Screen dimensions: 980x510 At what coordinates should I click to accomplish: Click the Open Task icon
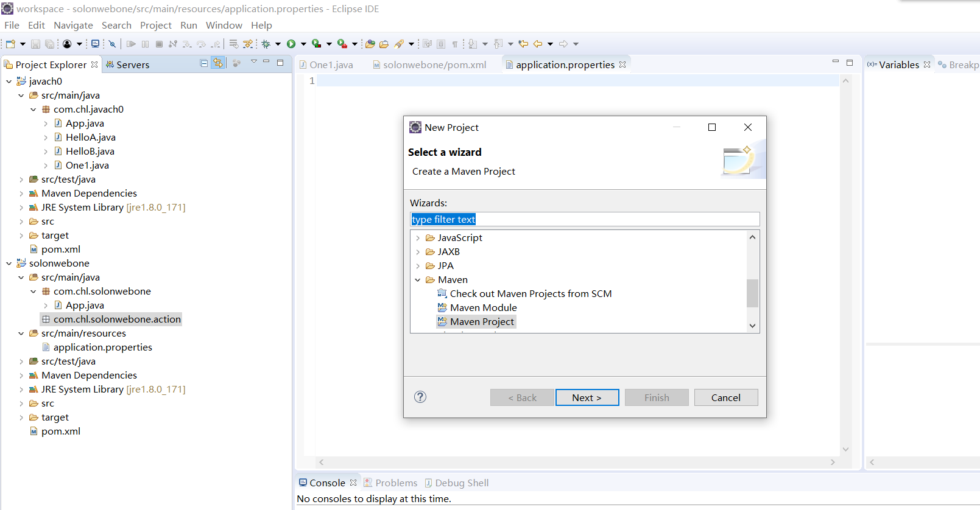pos(384,44)
